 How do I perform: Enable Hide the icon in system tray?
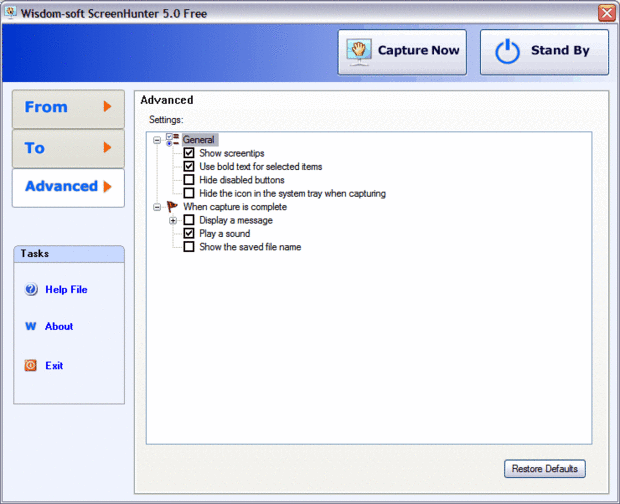coord(189,193)
